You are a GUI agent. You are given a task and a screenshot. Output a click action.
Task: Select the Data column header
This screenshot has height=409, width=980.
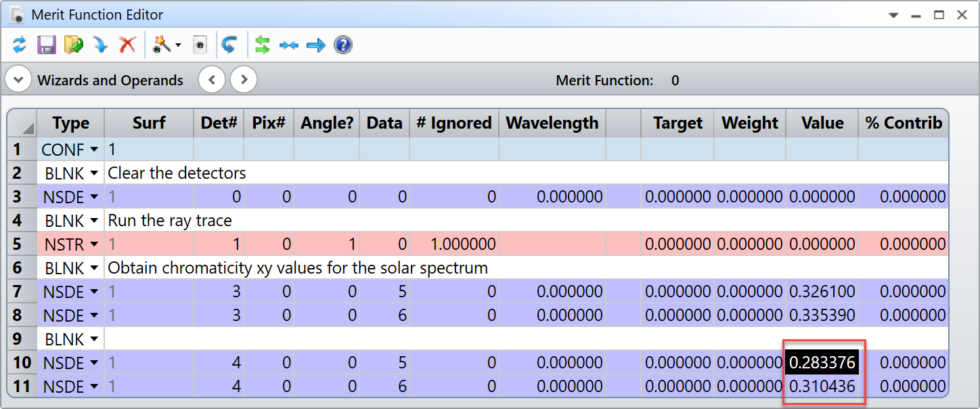384,123
